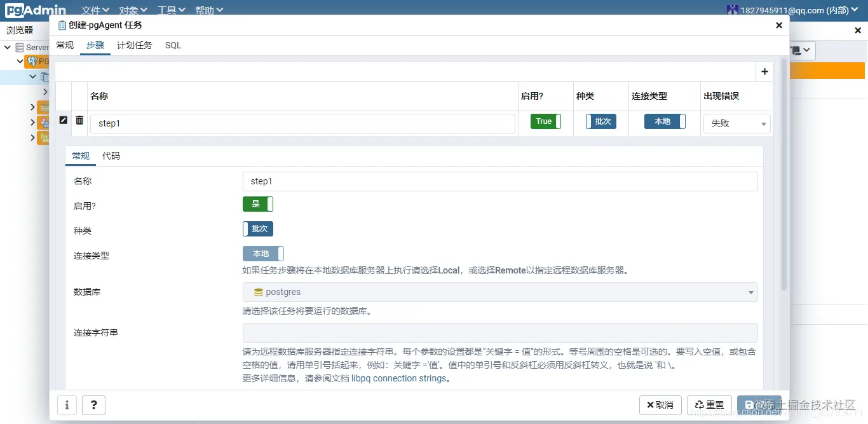
Task: Switch to the SQL tab
Action: pyautogui.click(x=173, y=45)
